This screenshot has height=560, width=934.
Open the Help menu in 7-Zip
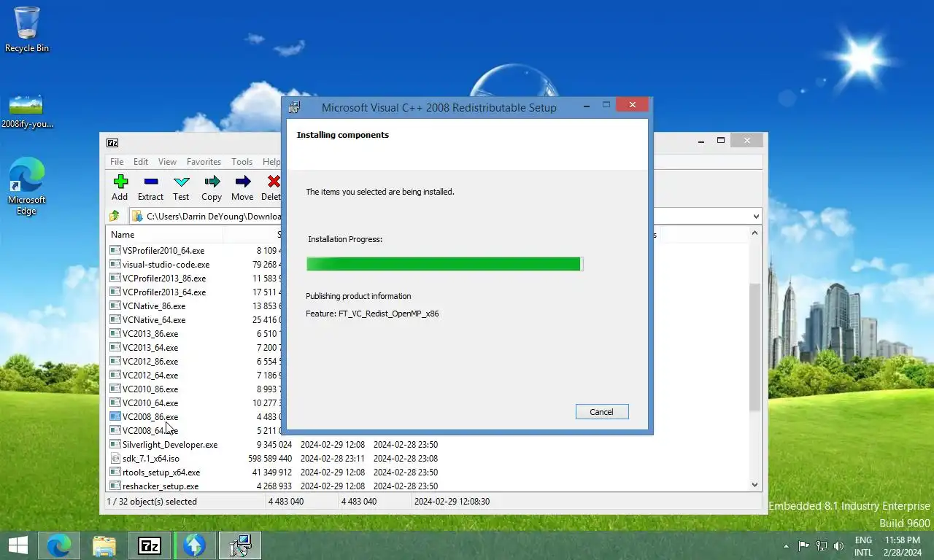point(271,162)
